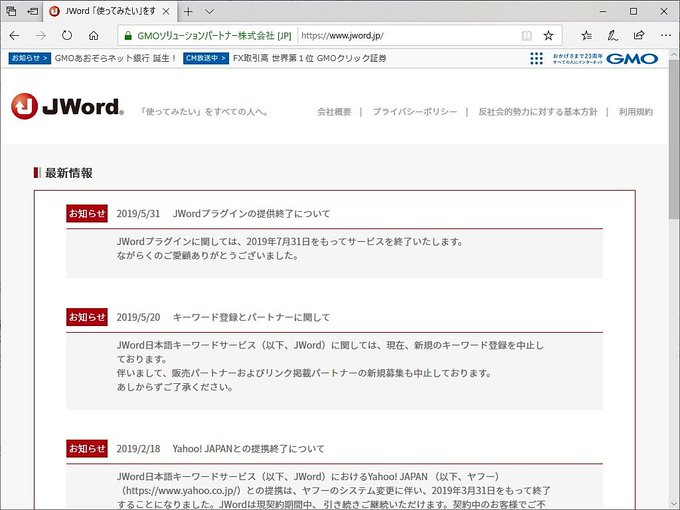The image size is (680, 510).
Task: Open the favorites hub icon
Action: [x=586, y=36]
